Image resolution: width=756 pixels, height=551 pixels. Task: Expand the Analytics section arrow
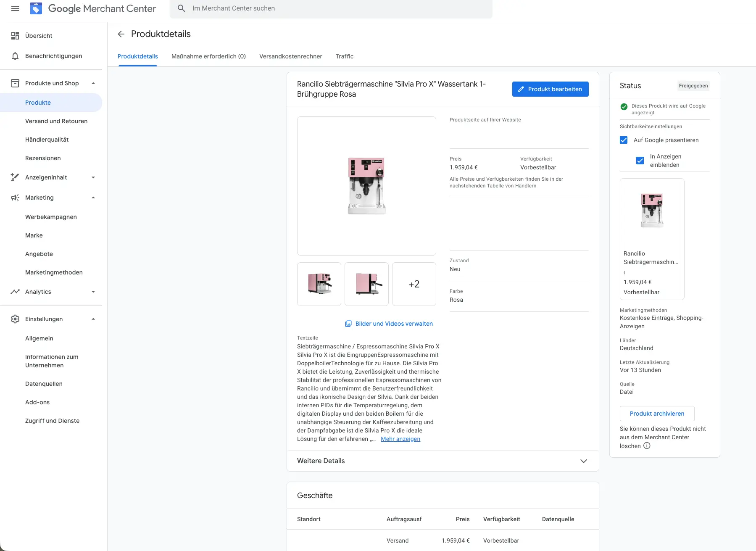point(93,292)
